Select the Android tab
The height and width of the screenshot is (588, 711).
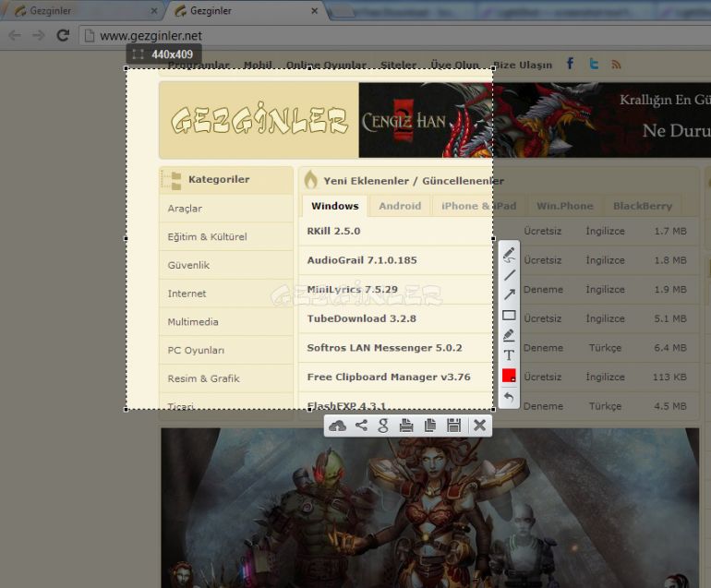tap(400, 206)
